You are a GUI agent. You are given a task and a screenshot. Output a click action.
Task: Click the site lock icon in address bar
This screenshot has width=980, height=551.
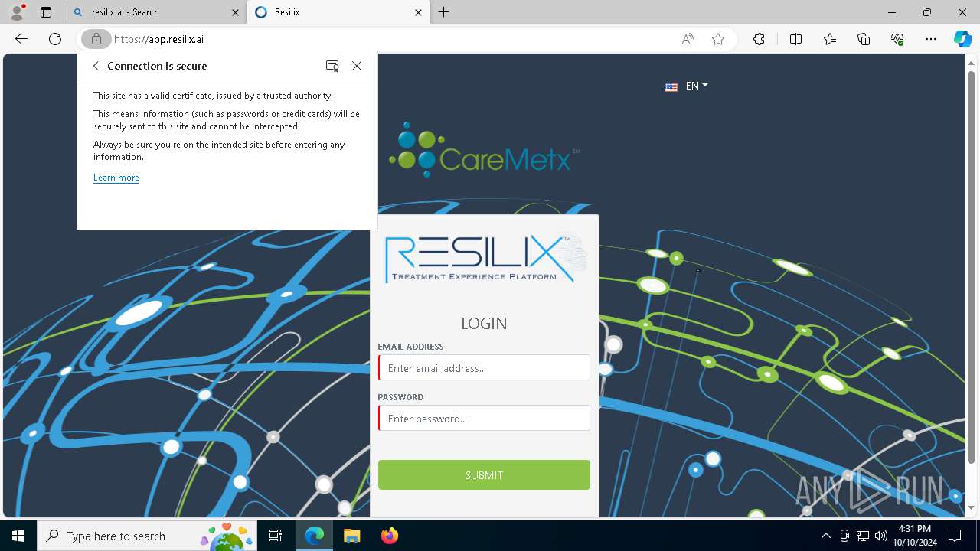(x=96, y=39)
